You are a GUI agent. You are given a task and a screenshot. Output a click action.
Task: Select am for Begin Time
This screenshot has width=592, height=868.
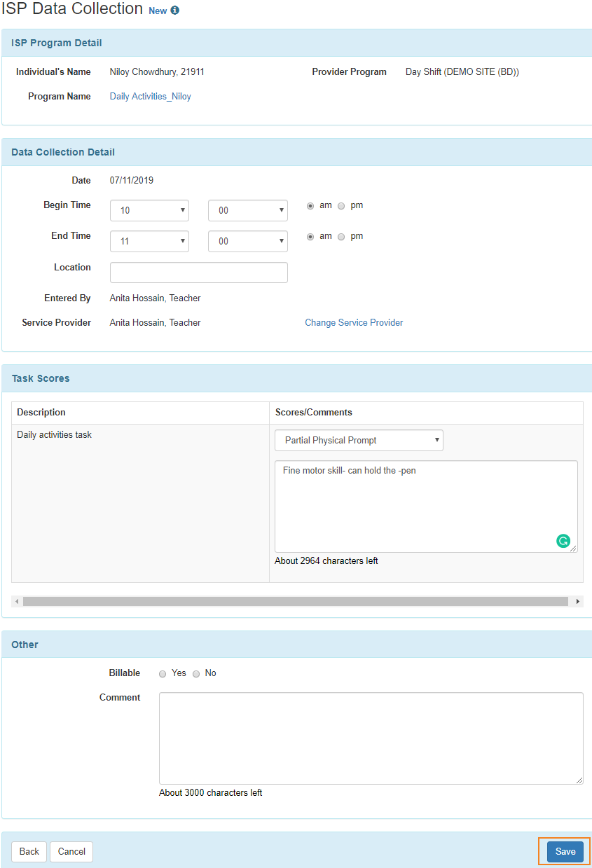pyautogui.click(x=310, y=206)
